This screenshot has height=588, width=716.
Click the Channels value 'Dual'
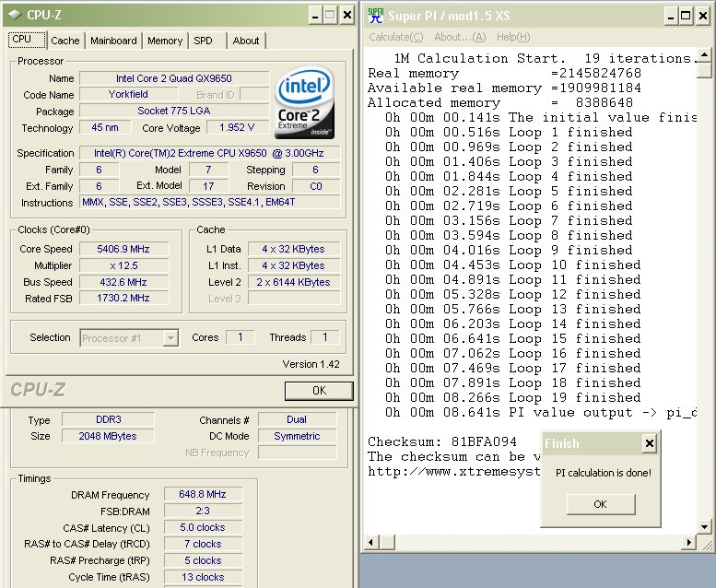[297, 419]
